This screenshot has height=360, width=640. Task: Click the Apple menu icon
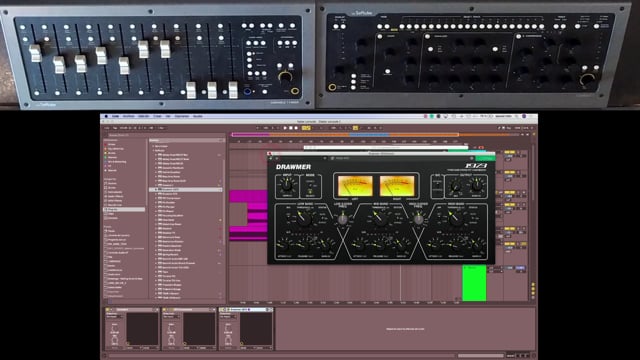point(106,116)
